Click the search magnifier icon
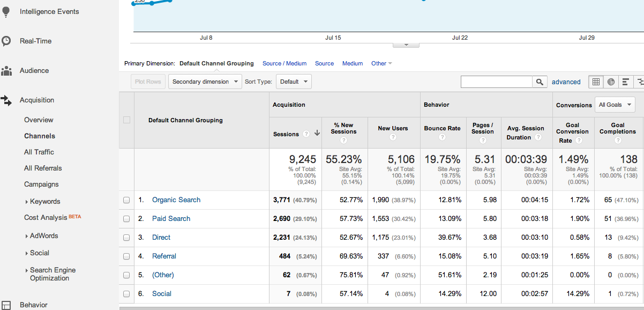 click(540, 82)
